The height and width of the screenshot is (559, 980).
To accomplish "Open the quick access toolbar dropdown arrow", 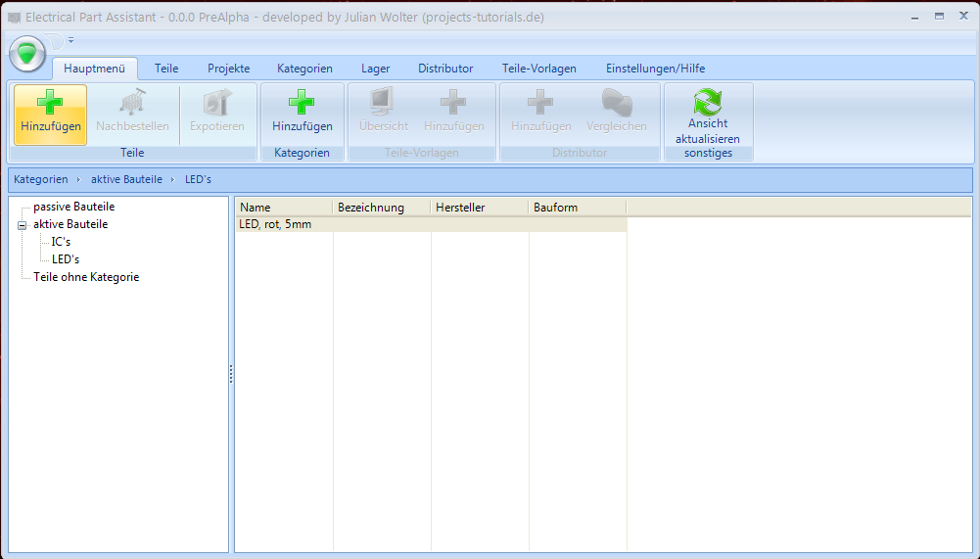I will coord(70,41).
